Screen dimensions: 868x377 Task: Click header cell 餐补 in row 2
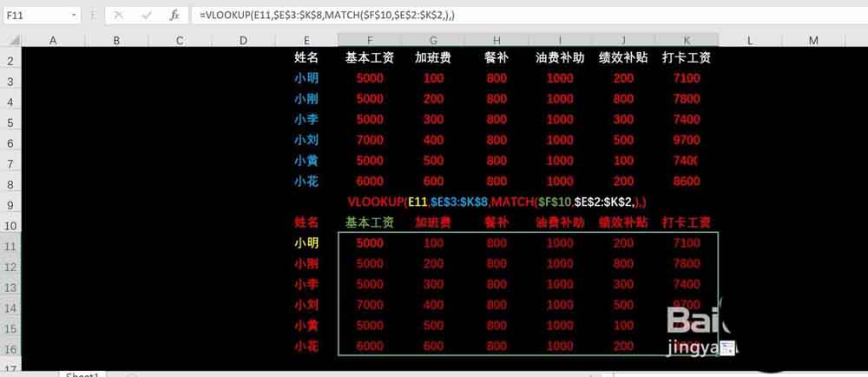[x=496, y=58]
